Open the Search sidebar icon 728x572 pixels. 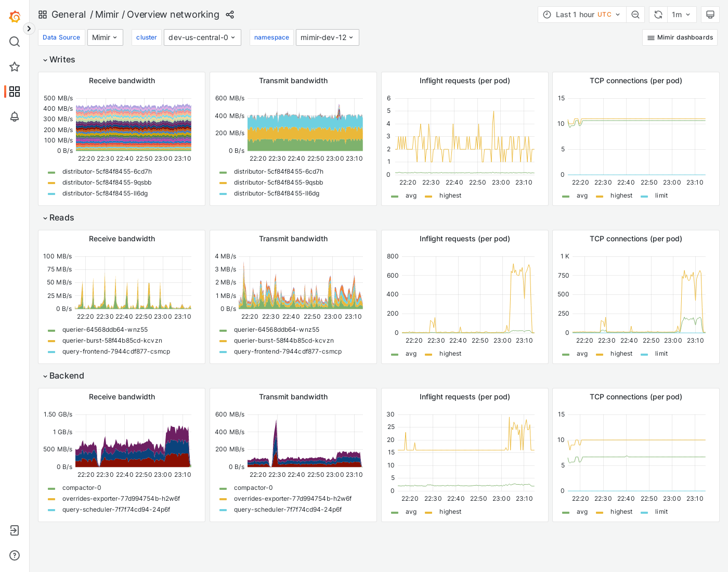pos(15,42)
